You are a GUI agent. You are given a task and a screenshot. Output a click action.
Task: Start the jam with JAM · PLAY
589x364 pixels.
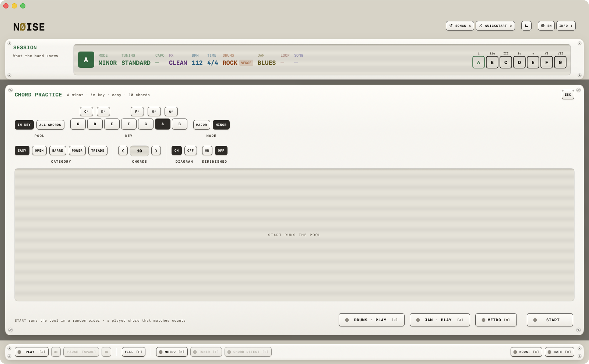point(440,320)
